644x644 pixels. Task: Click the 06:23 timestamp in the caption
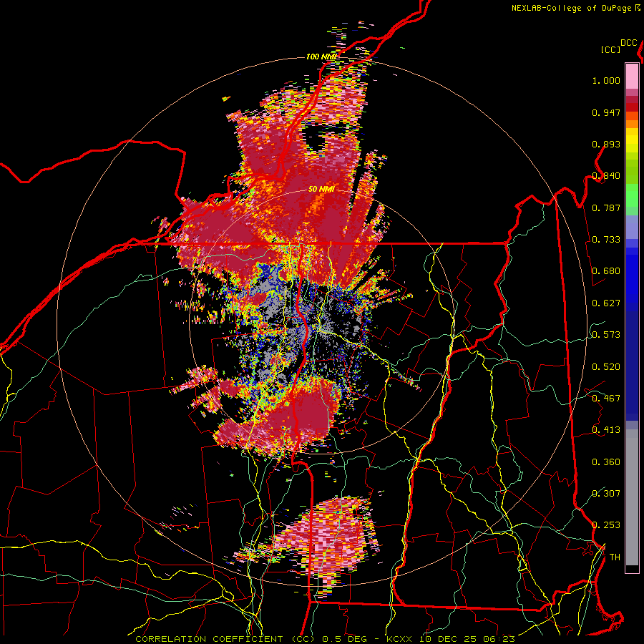pyautogui.click(x=499, y=639)
